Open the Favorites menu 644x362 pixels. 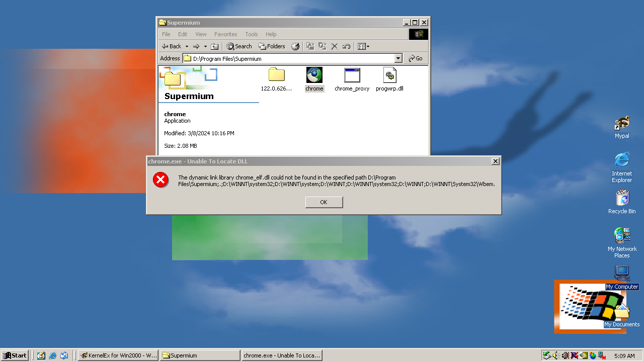click(226, 34)
